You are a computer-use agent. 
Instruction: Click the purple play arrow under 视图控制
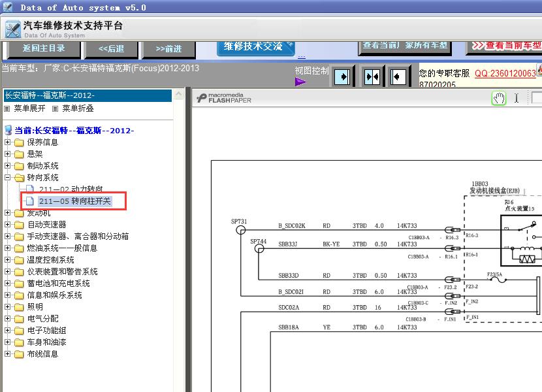300,82
